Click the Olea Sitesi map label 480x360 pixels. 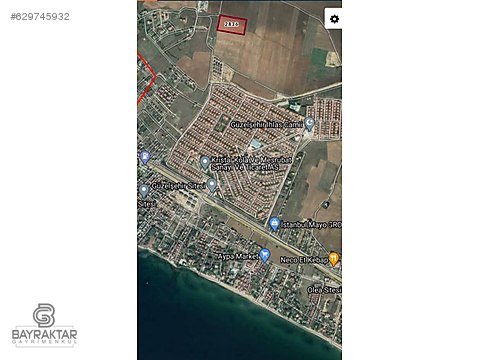click(x=324, y=290)
